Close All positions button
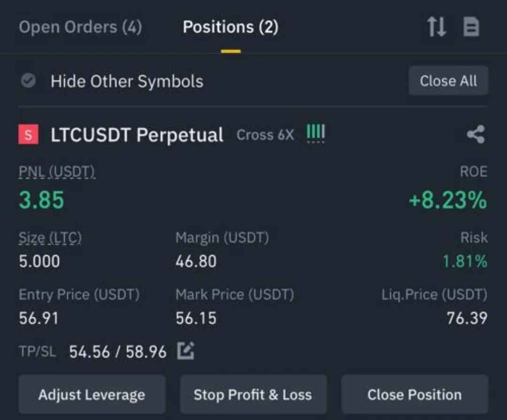507x420 pixels. point(448,81)
